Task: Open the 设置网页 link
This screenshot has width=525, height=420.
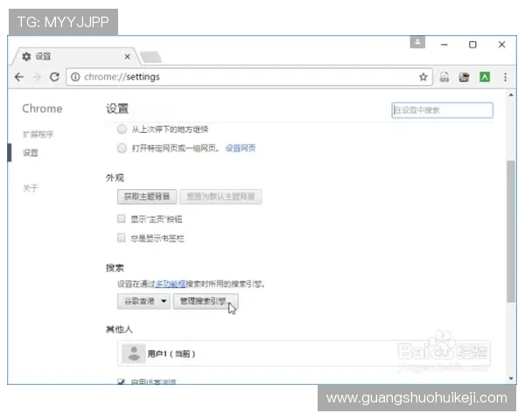Action: tap(241, 148)
